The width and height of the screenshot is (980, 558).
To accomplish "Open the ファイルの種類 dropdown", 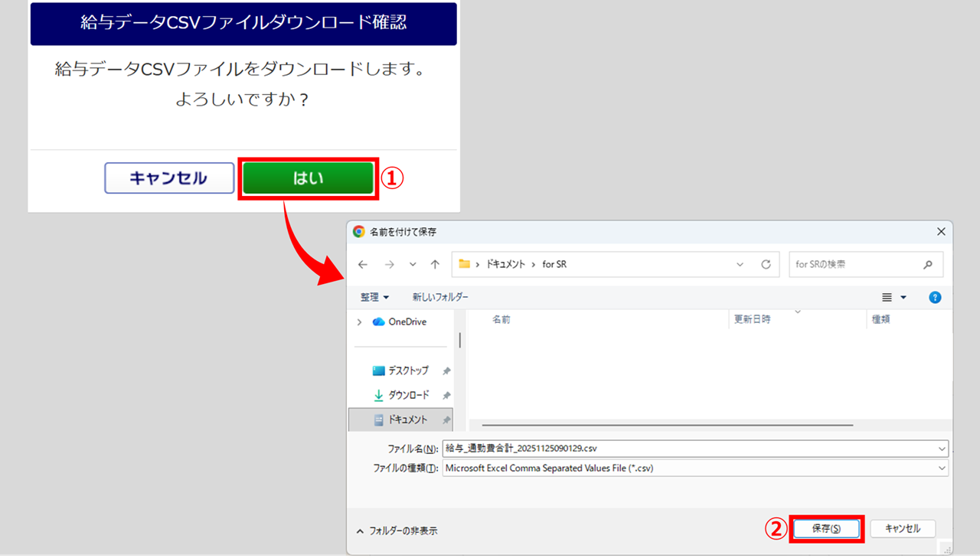I will [x=941, y=468].
